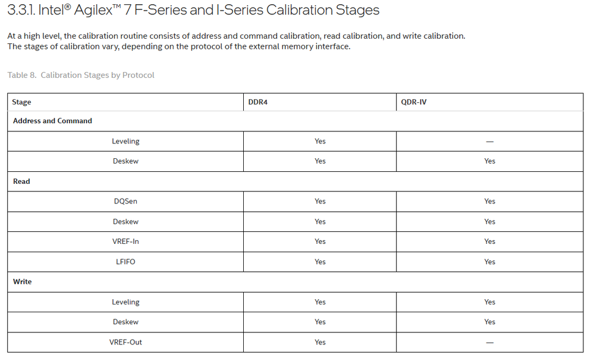Select the Write group row label

[x=23, y=281]
